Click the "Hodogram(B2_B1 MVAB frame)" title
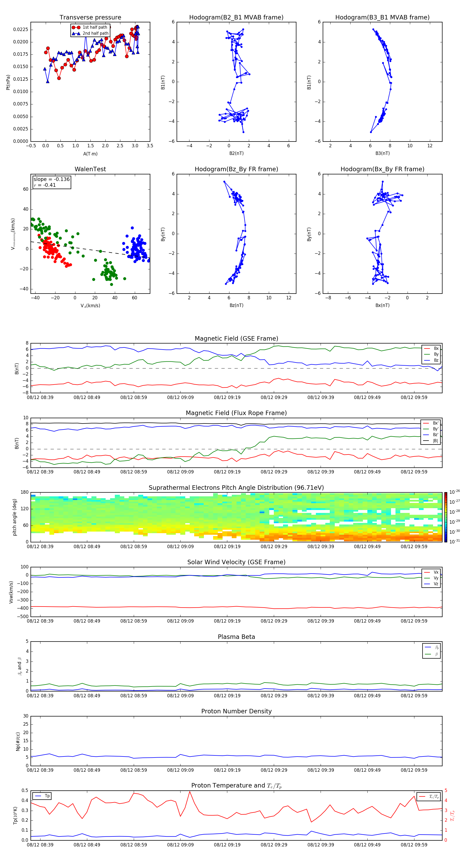473x868 pixels. point(236,17)
